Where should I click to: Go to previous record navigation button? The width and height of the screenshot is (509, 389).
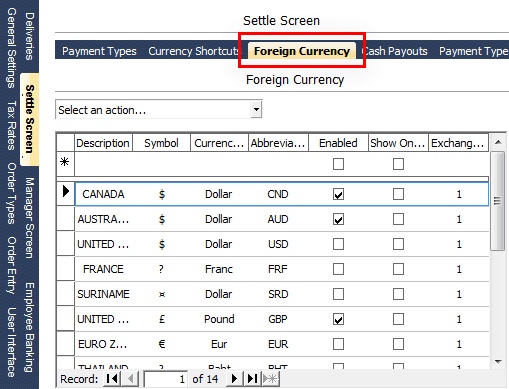point(130,379)
